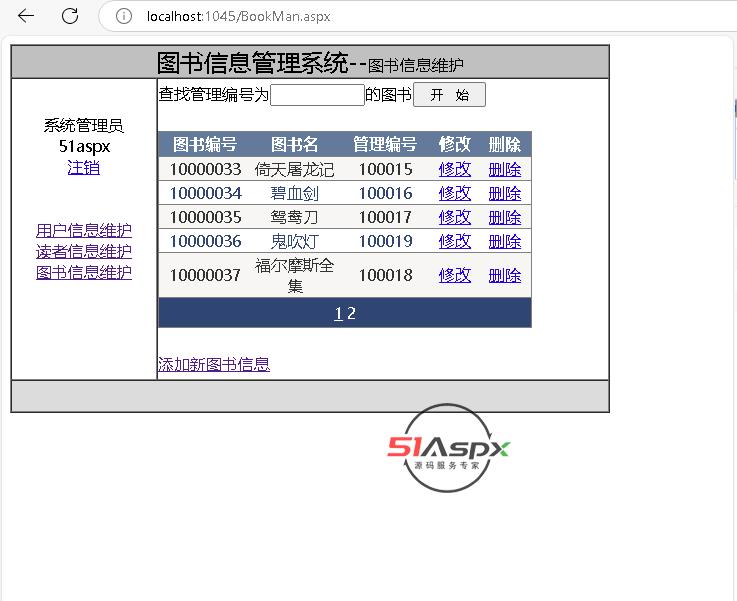Edit the 碧血剑 row via 修改

[x=454, y=193]
